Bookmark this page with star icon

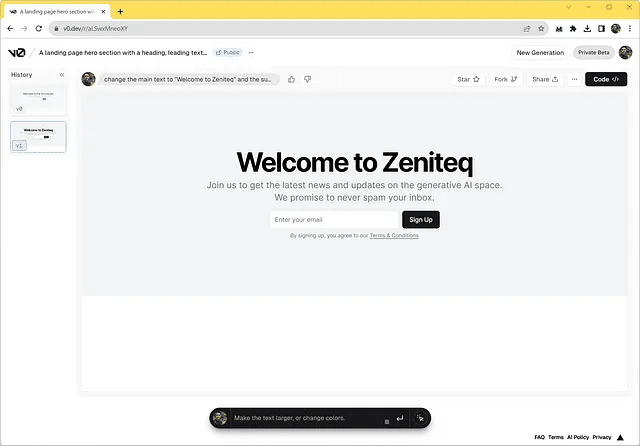pos(541,29)
